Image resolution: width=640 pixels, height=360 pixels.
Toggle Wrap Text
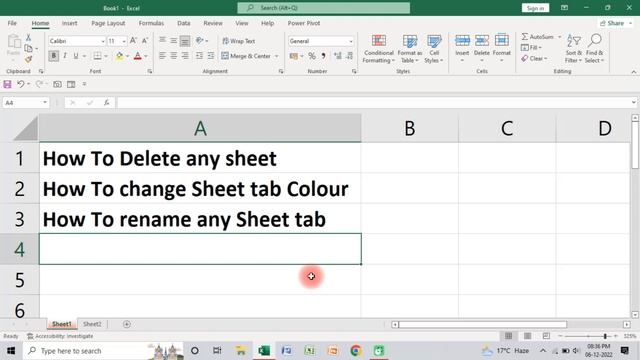pyautogui.click(x=239, y=41)
